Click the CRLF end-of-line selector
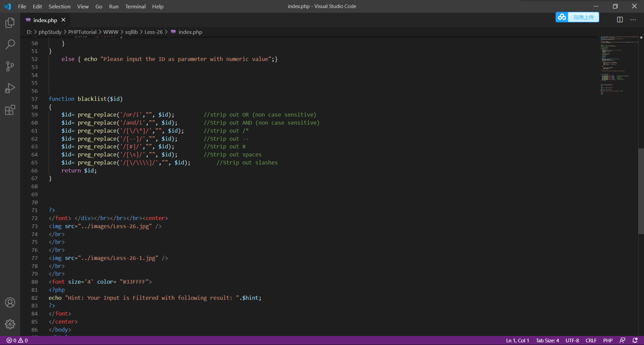The width and height of the screenshot is (644, 345). (x=591, y=340)
